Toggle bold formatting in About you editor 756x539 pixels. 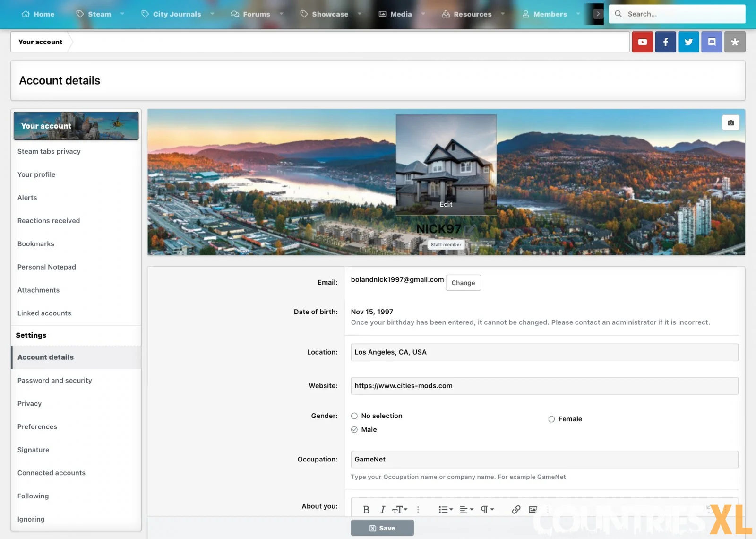tap(366, 509)
